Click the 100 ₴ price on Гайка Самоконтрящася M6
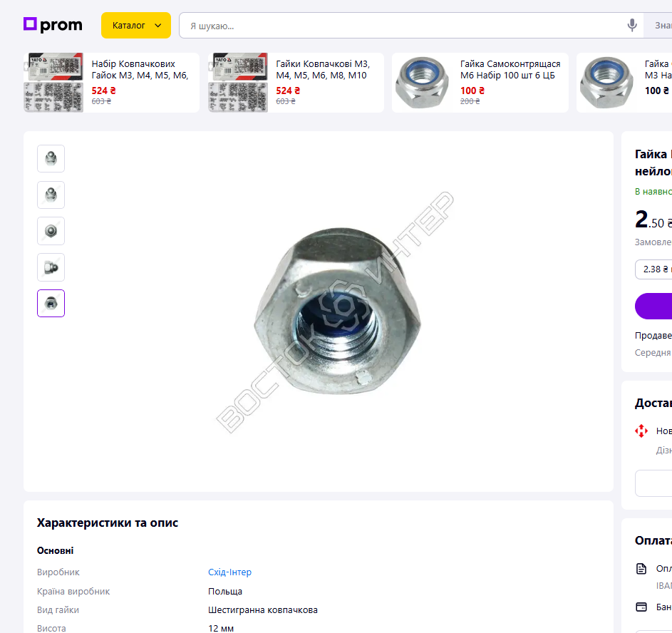This screenshot has width=672, height=633. tap(472, 91)
